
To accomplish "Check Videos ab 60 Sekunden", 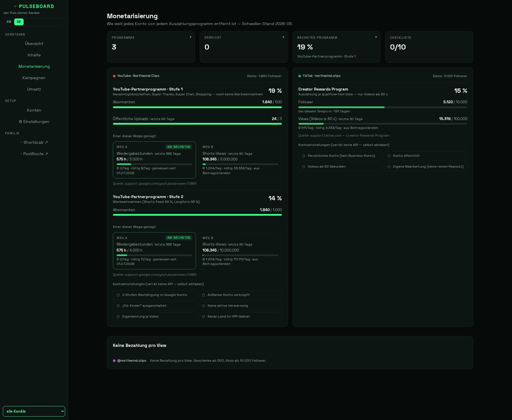I will click(340, 166).
